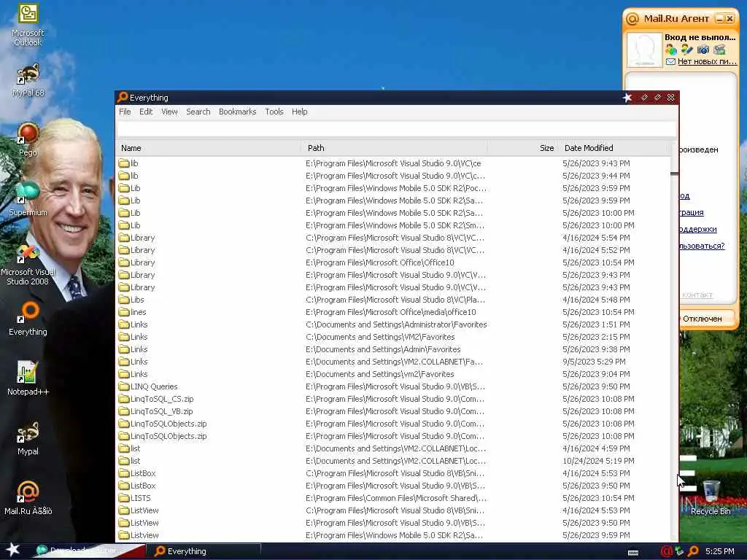This screenshot has width=747, height=560.
Task: Click the 5:25 PM taskbar clock
Action: [719, 551]
